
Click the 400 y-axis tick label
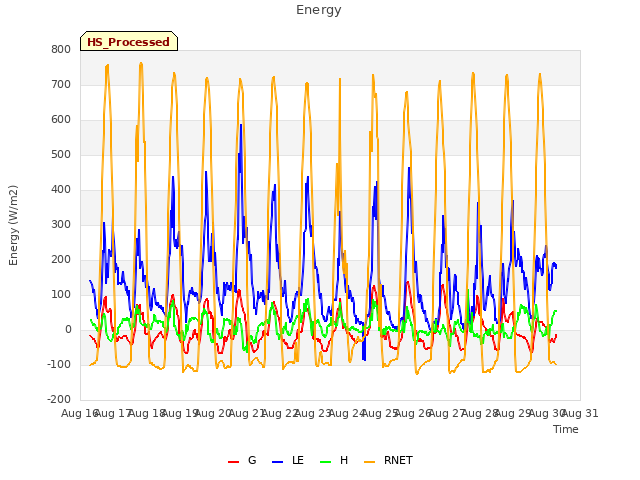[61, 189]
